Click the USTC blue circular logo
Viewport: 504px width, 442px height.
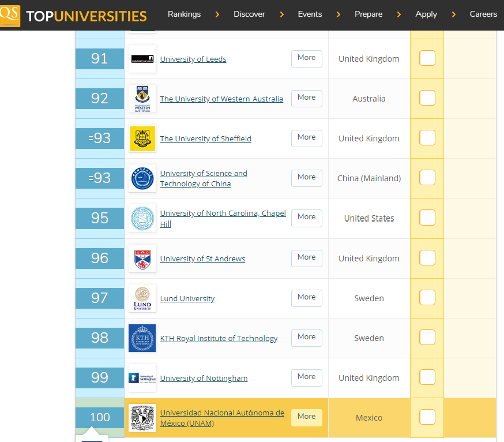pos(142,178)
